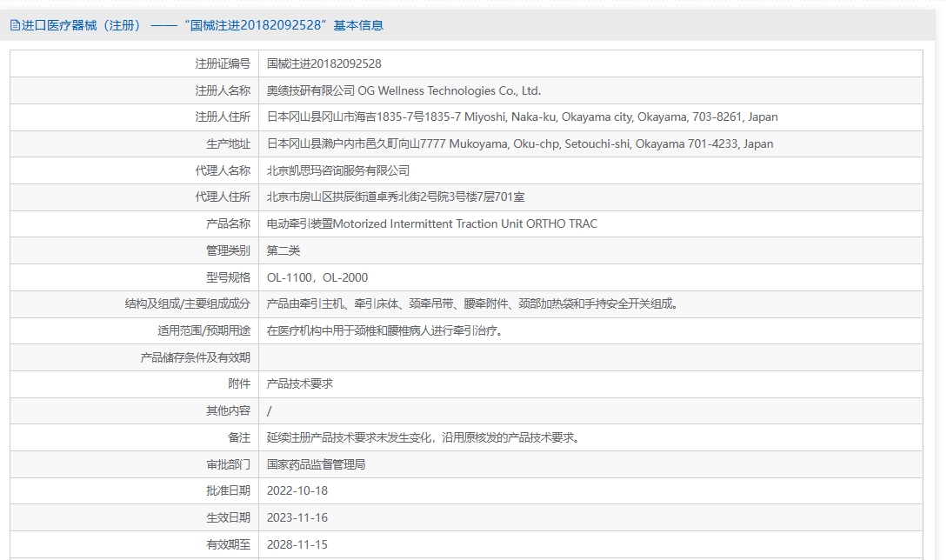The width and height of the screenshot is (947, 560).
Task: Select the Miyoshi, Naka-ku, Okayama city address
Action: point(523,117)
